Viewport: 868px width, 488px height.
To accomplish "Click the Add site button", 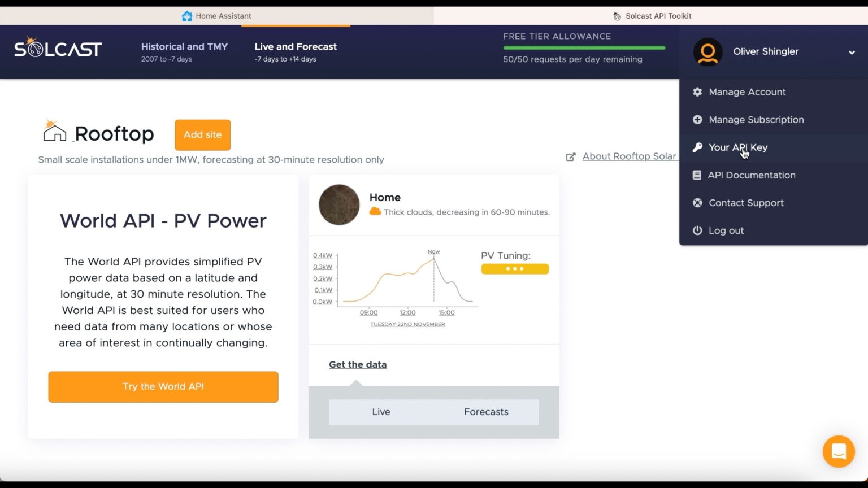I will [x=202, y=135].
